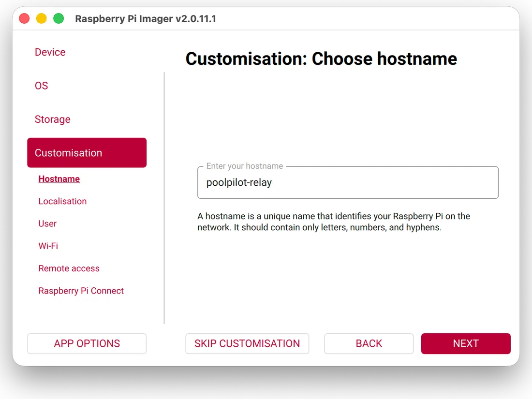Open the Remote access sub-step
Viewport: 532px width, 399px height.
click(69, 268)
